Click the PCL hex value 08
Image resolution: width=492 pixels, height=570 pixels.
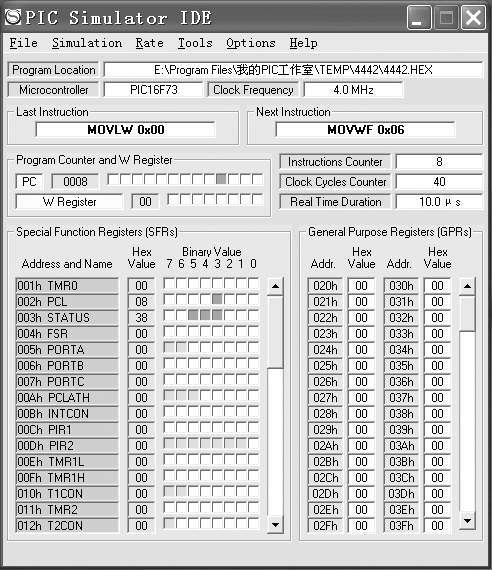[x=141, y=302]
